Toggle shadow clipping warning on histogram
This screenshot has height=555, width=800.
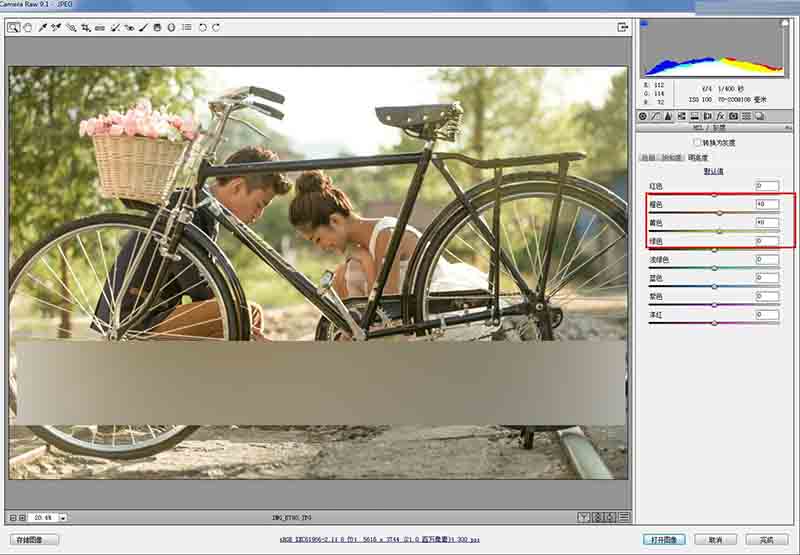pyautogui.click(x=644, y=23)
